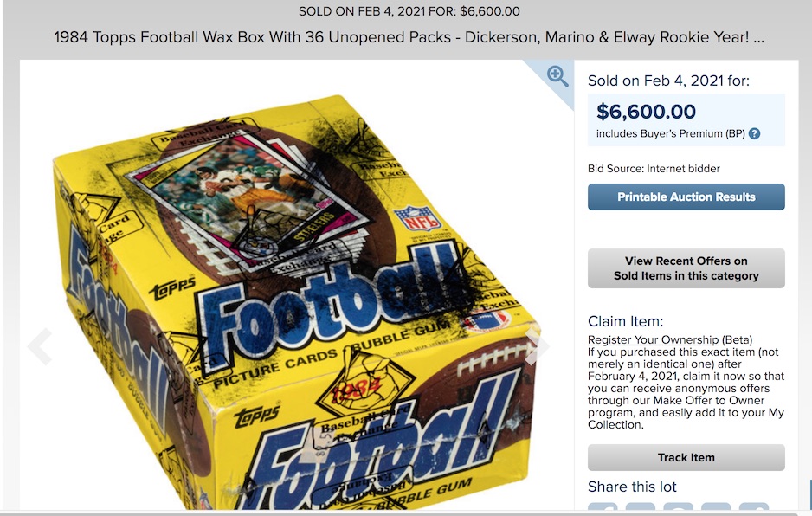Click the second social share icon
Image resolution: width=812 pixels, height=516 pixels.
click(x=641, y=510)
